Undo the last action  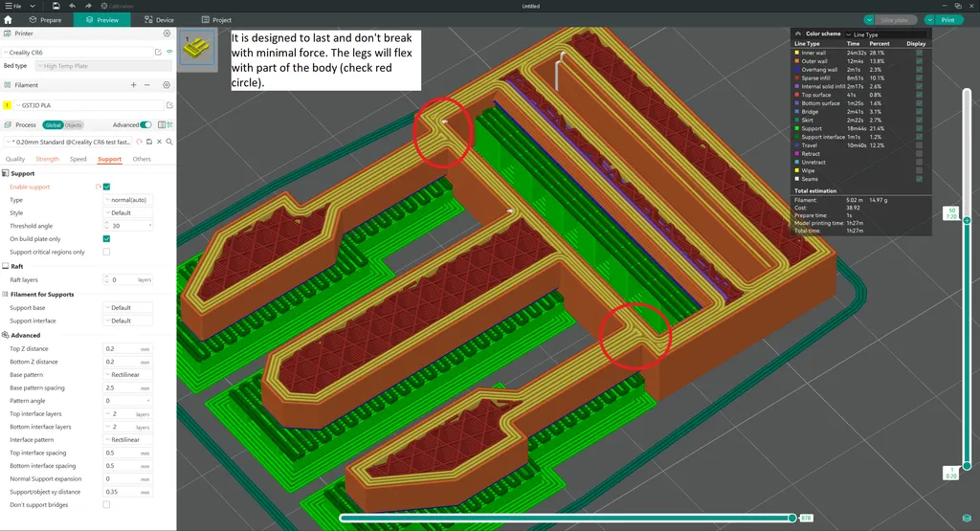tap(73, 6)
